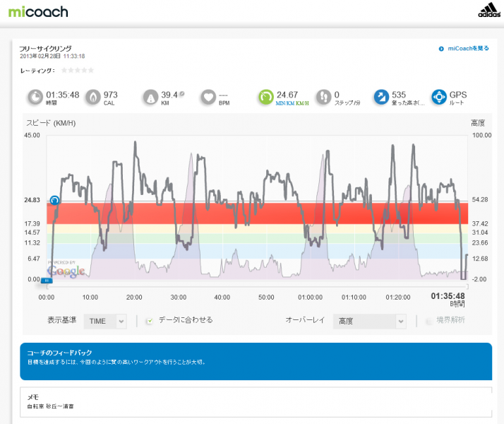
Task: Click the blue elevation gain arrow icon
Action: [381, 97]
